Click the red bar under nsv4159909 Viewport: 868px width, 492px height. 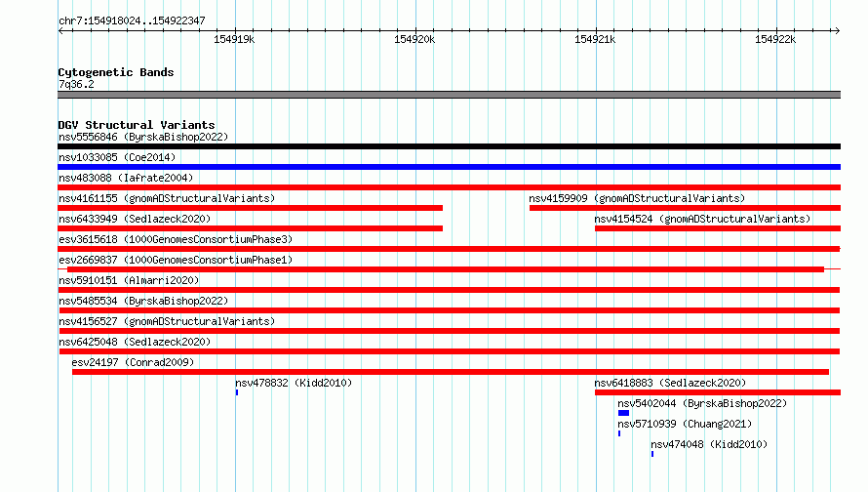click(x=685, y=208)
